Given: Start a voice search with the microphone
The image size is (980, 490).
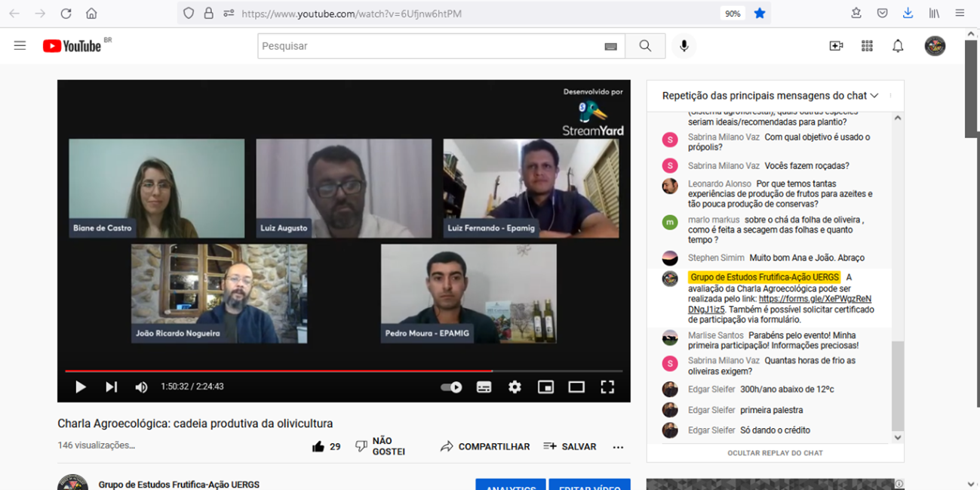Looking at the screenshot, I should 684,45.
